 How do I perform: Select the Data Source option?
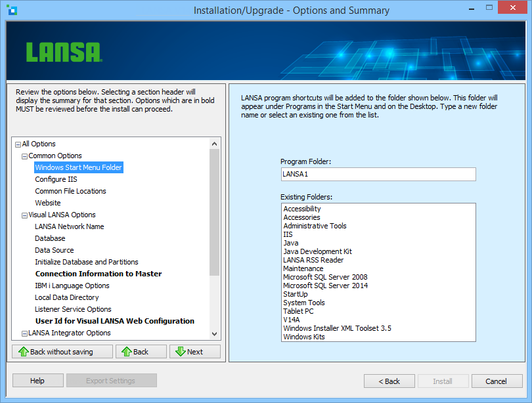click(55, 250)
